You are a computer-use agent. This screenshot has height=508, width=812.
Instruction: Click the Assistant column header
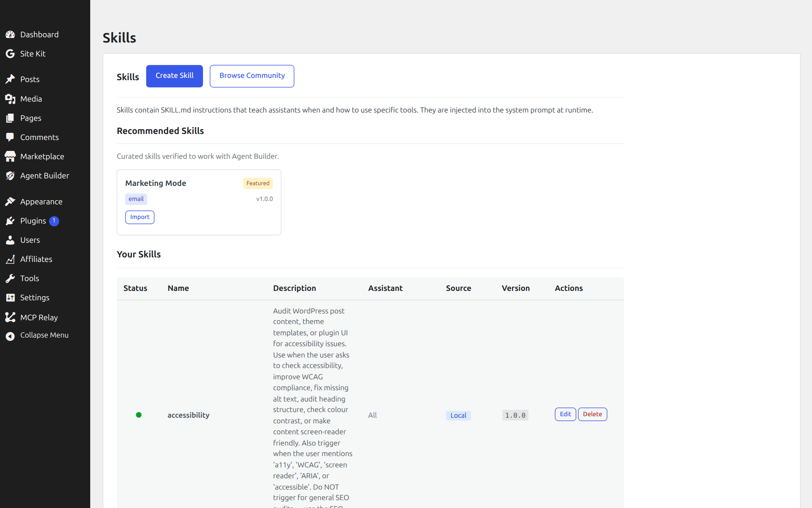point(385,288)
